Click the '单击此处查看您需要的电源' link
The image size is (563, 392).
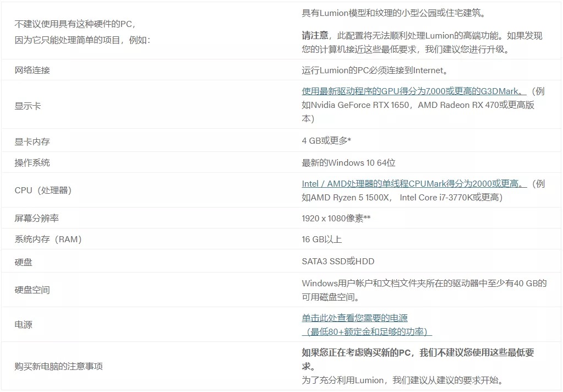355,318
